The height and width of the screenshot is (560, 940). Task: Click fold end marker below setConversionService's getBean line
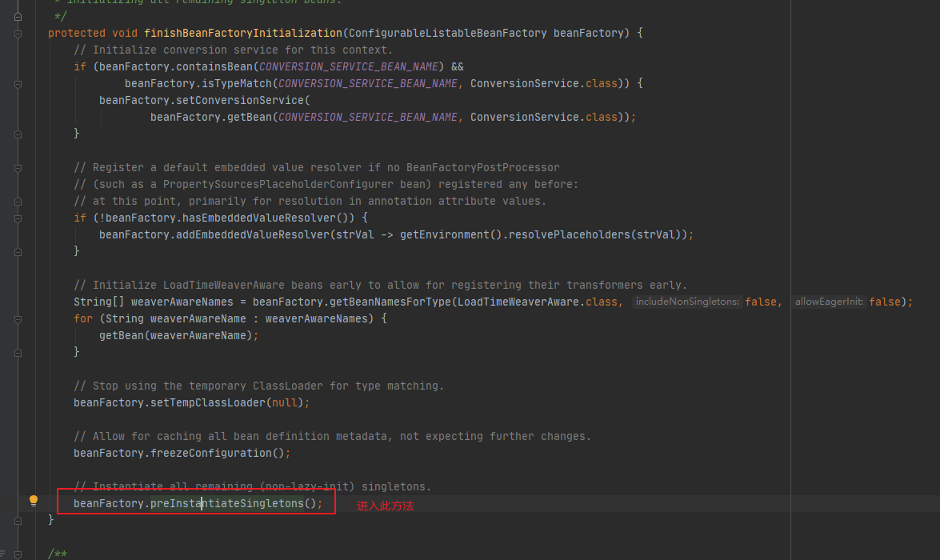[18, 134]
